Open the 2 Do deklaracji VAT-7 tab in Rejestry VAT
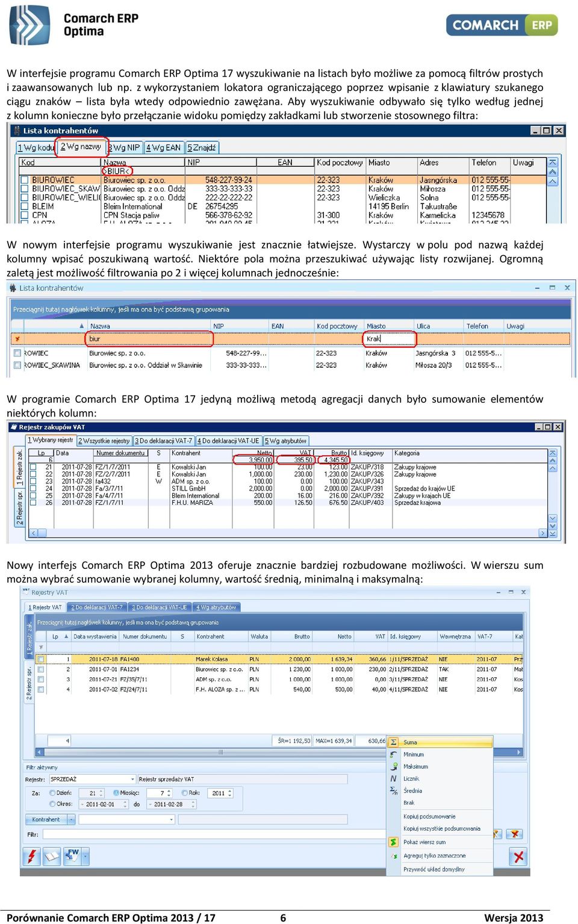578x924 pixels. [x=97, y=607]
